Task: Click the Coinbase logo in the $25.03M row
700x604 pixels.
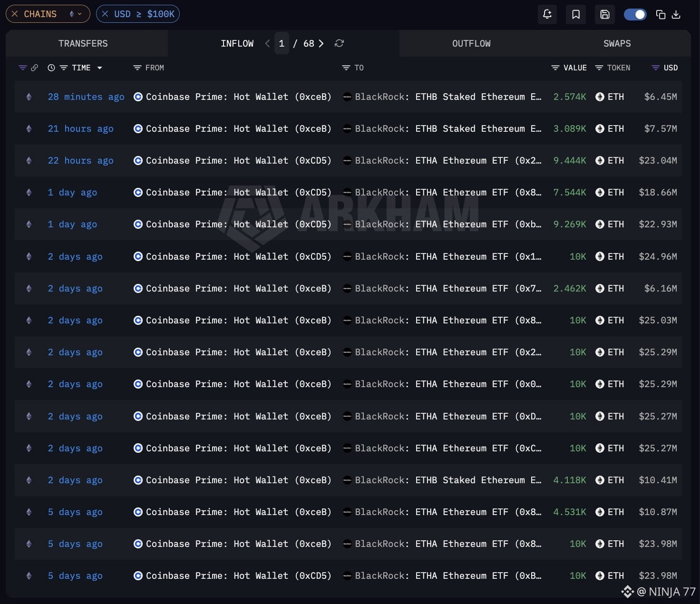Action: (x=138, y=320)
